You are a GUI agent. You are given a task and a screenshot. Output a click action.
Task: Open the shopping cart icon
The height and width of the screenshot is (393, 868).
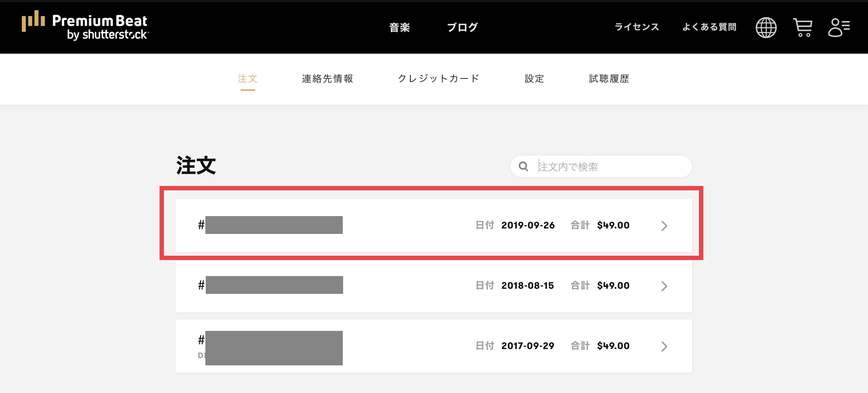803,28
